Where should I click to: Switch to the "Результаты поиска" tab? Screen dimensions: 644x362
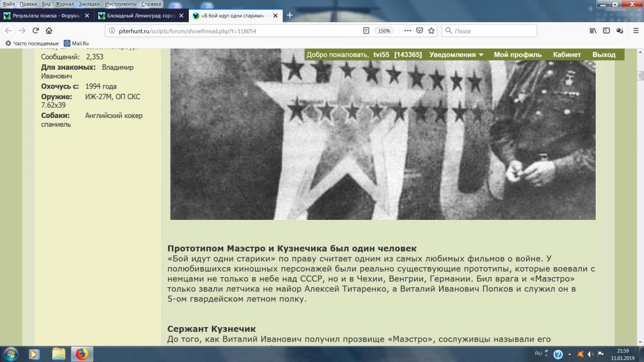pos(47,15)
